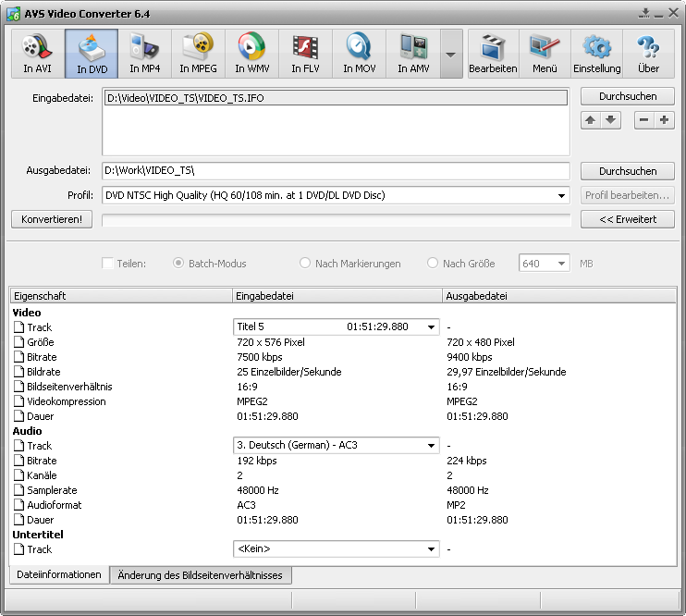The height and width of the screenshot is (616, 686).
Task: Click the Ausgabedatei column header
Action: 559,296
